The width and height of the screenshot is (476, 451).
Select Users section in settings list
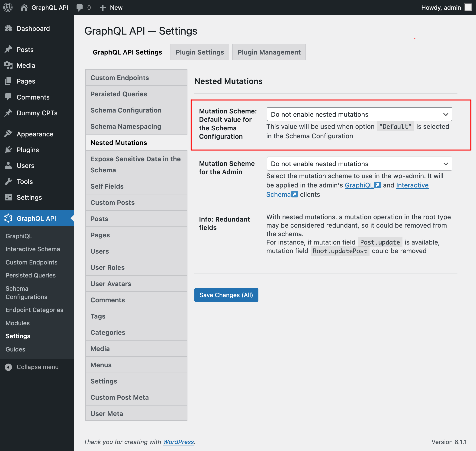pyautogui.click(x=136, y=251)
